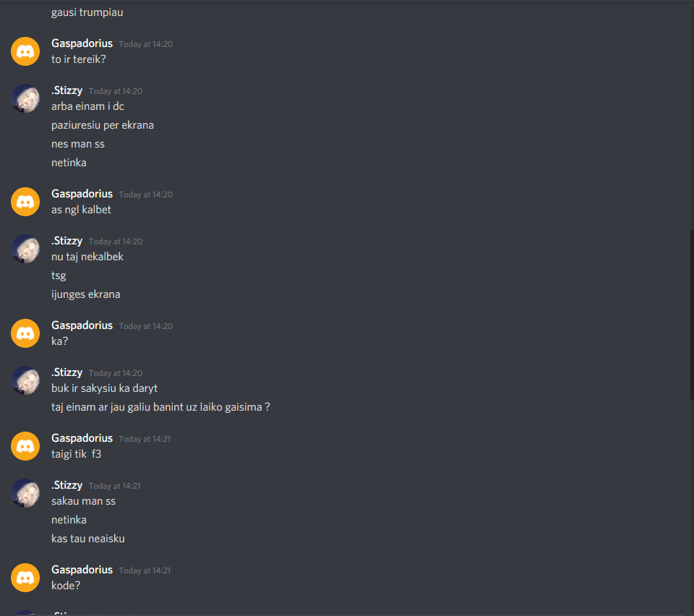Open Gaspadorius avatar beside "to ir tereik?"
Screen dimensions: 694x616
[25, 51]
